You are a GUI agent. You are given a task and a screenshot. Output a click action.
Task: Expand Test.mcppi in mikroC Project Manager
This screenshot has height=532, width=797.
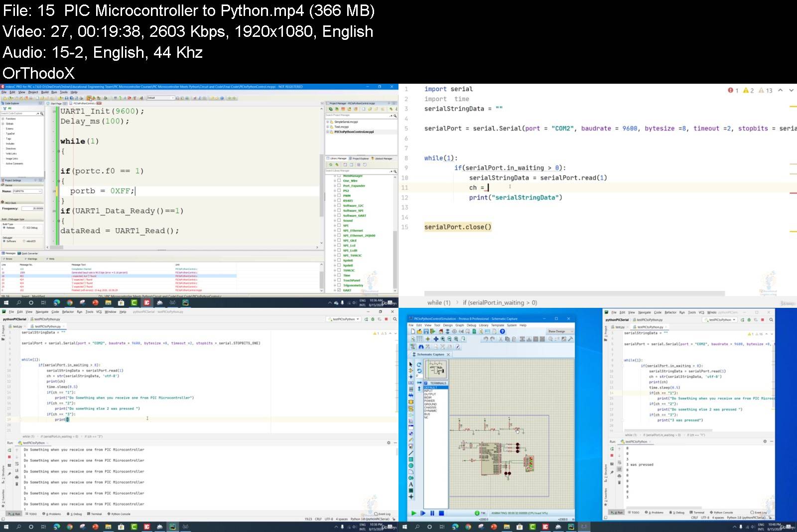tap(327, 127)
